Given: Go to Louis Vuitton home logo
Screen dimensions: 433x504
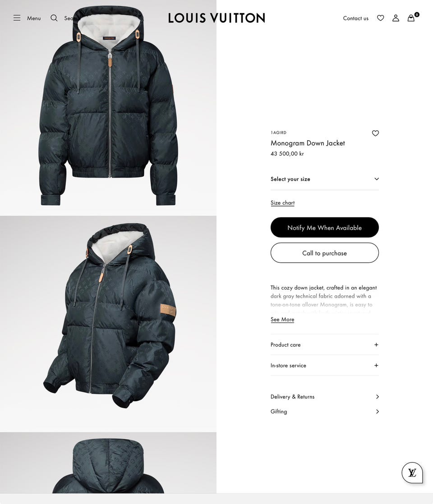Looking at the screenshot, I should click(216, 18).
